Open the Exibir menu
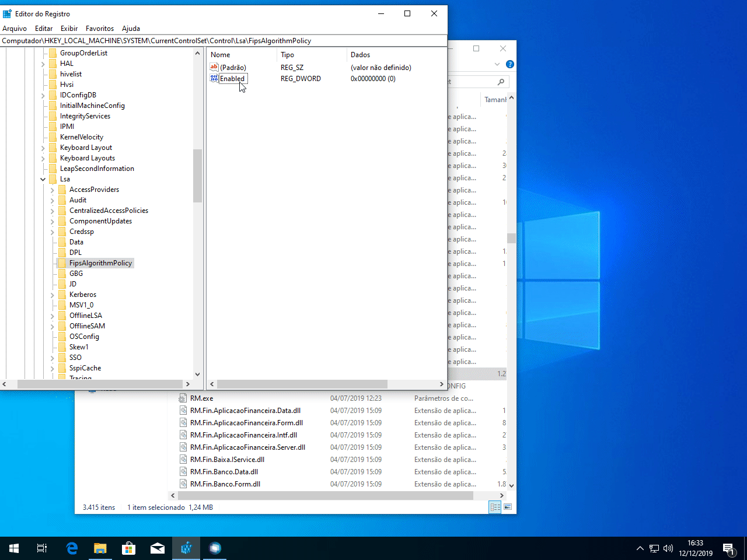 [x=69, y=28]
